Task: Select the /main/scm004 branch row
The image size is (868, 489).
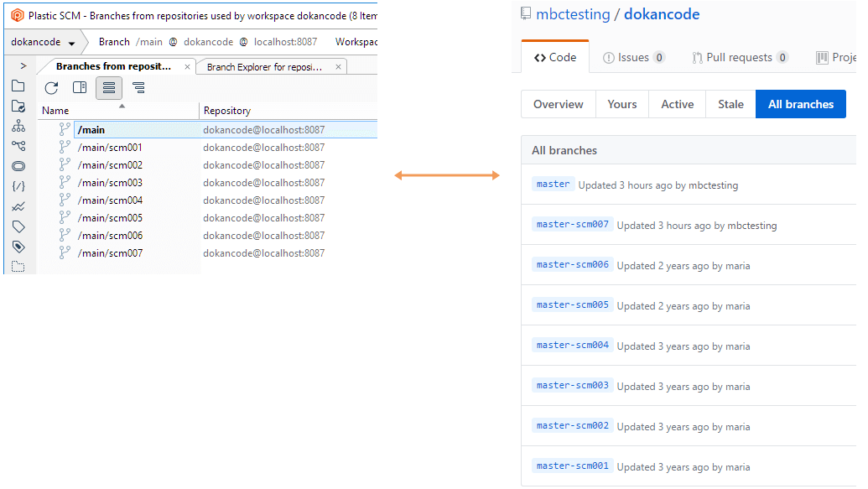Action: (109, 200)
